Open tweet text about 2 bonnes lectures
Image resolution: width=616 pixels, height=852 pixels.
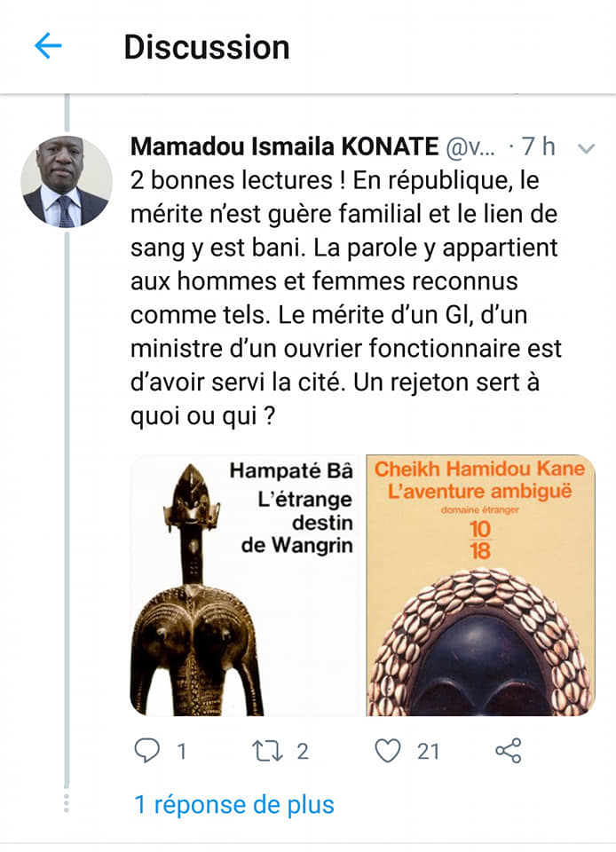point(346,298)
